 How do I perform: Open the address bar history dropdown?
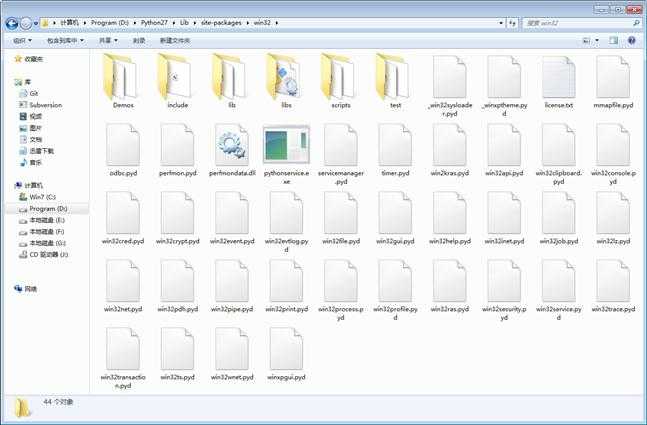501,23
